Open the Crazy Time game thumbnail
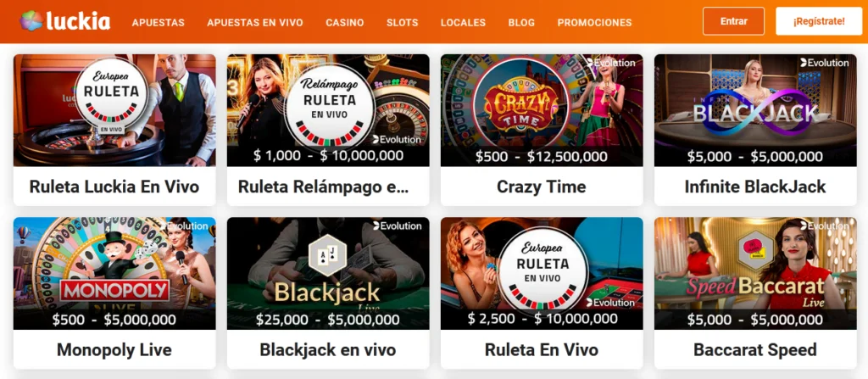The image size is (868, 379). [542, 110]
